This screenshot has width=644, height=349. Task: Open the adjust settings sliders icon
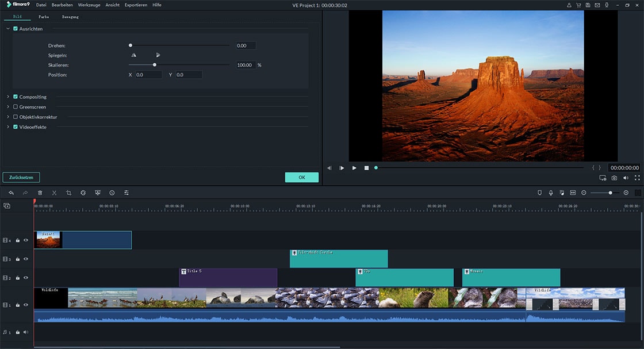126,193
